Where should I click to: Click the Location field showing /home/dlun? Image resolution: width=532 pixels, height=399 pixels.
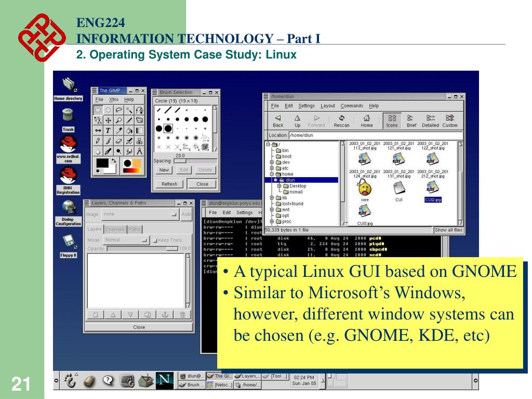point(376,135)
